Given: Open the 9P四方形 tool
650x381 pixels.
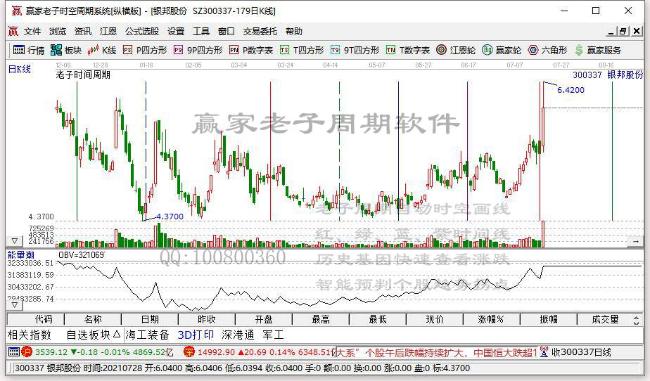Looking at the screenshot, I should [198, 50].
